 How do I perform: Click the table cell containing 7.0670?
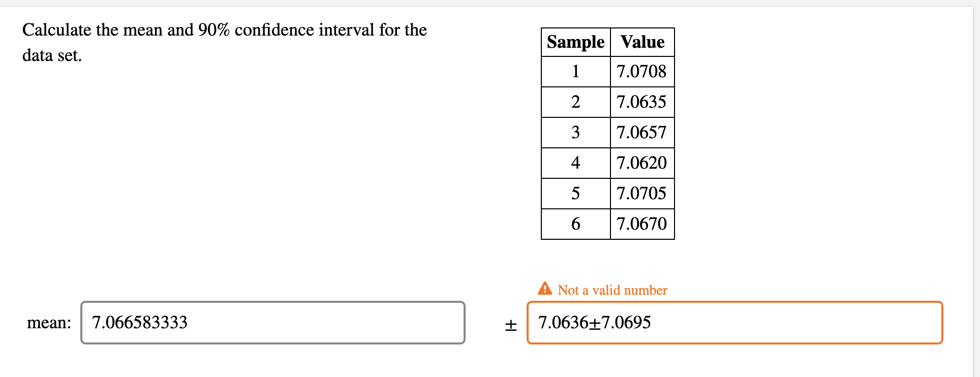click(641, 224)
